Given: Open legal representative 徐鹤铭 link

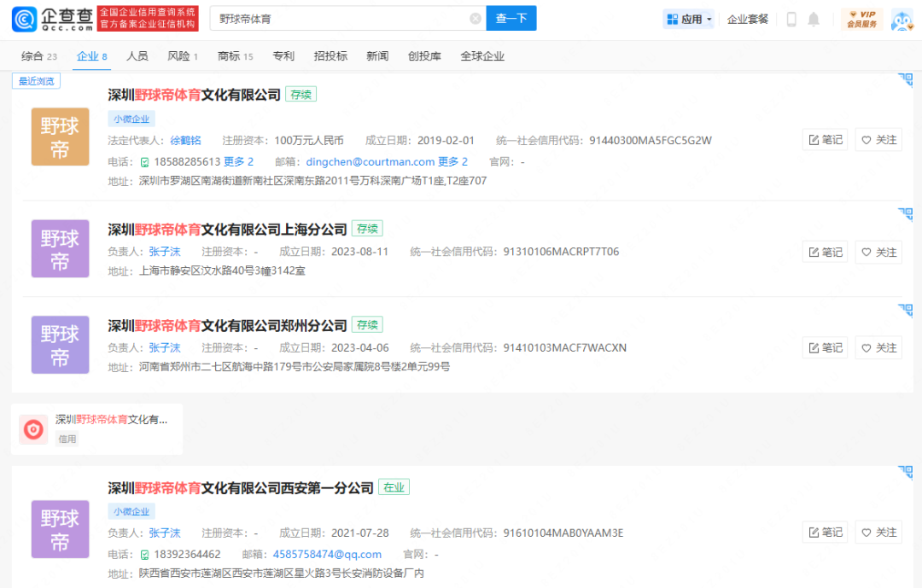Looking at the screenshot, I should (x=185, y=141).
